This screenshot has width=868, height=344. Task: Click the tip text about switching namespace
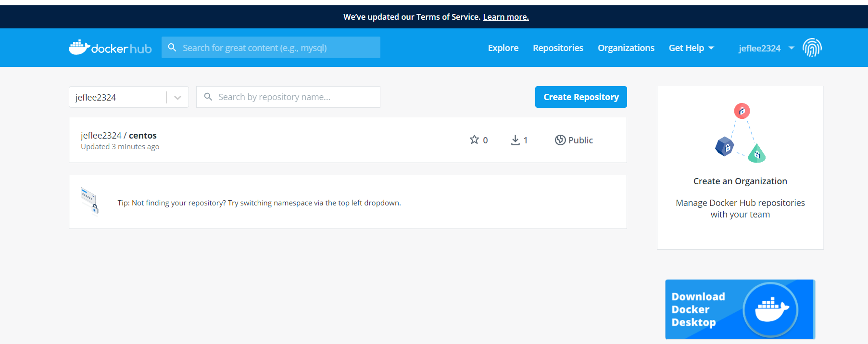[259, 203]
